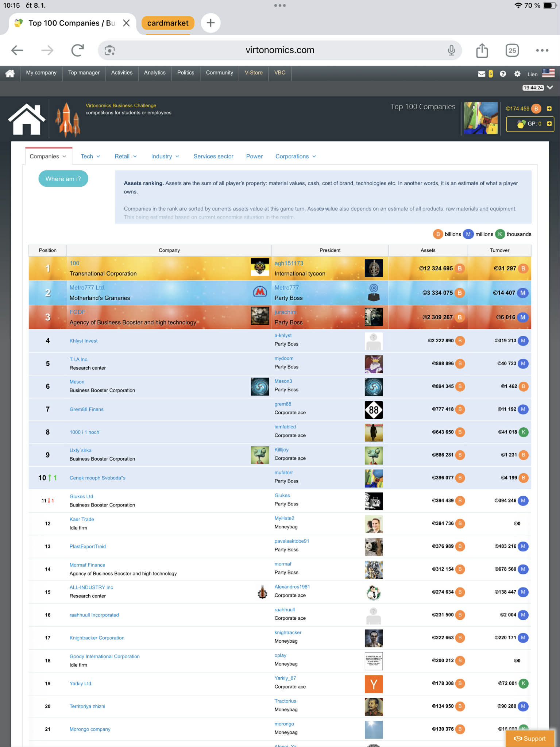
Task: Open settings via the gear icon
Action: pos(517,74)
